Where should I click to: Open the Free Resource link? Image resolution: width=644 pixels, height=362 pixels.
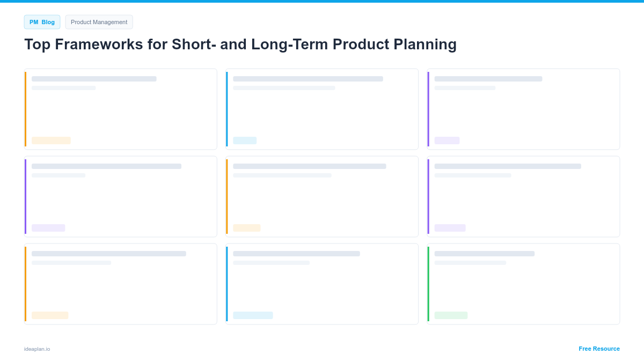pos(599,349)
